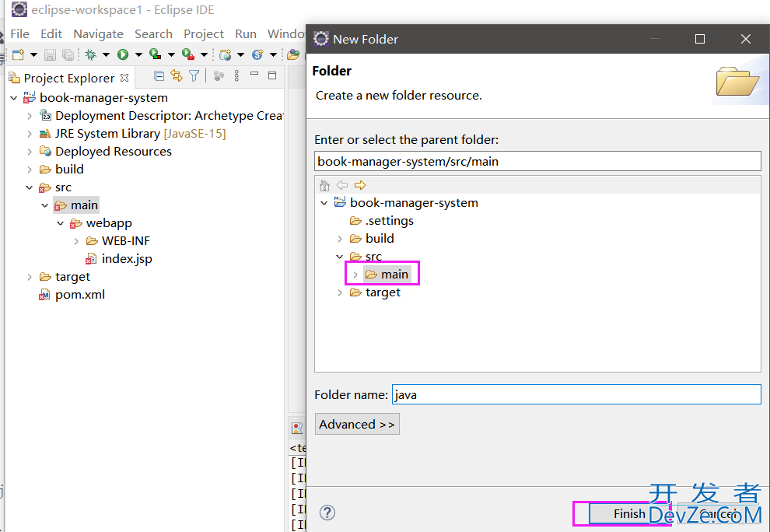Image resolution: width=770 pixels, height=532 pixels.
Task: Toggle Link with Editor in Project Explorer
Action: (x=177, y=75)
